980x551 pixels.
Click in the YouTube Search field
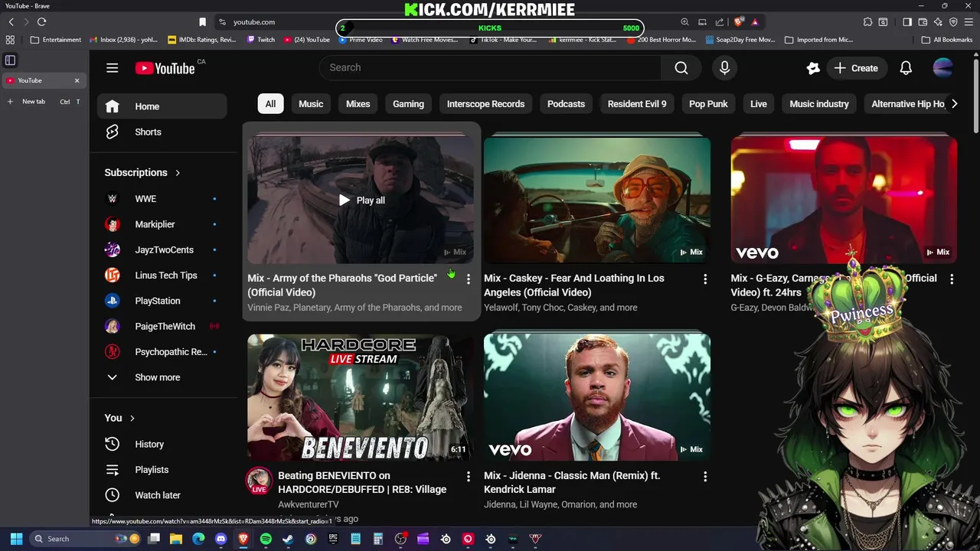[x=490, y=67]
